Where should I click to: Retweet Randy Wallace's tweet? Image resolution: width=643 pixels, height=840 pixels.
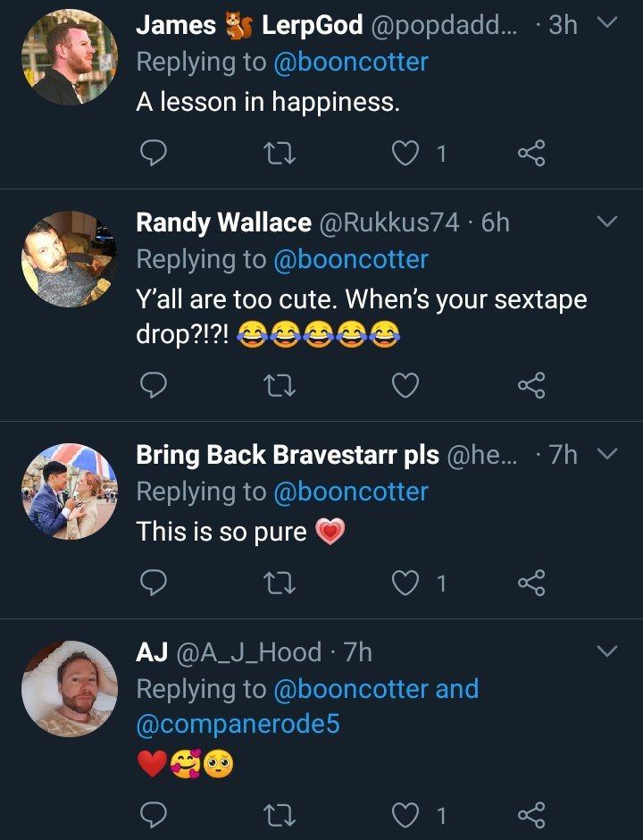[x=280, y=386]
